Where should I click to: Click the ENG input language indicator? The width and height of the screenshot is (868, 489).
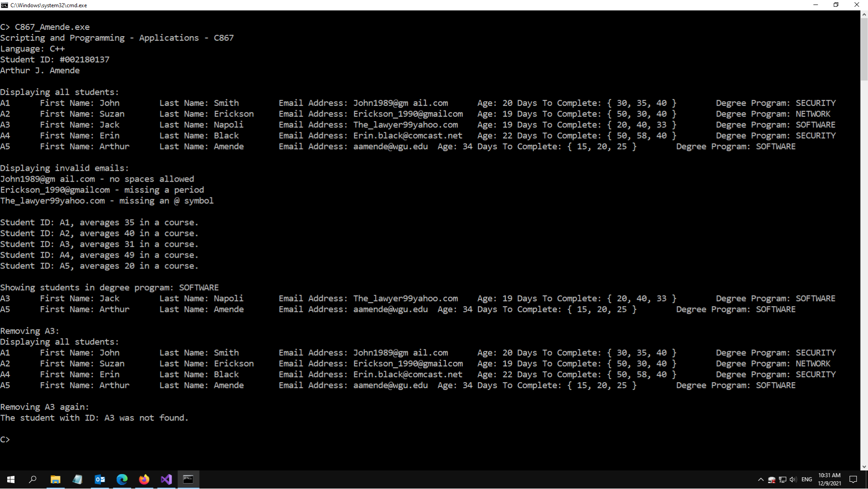click(x=806, y=479)
